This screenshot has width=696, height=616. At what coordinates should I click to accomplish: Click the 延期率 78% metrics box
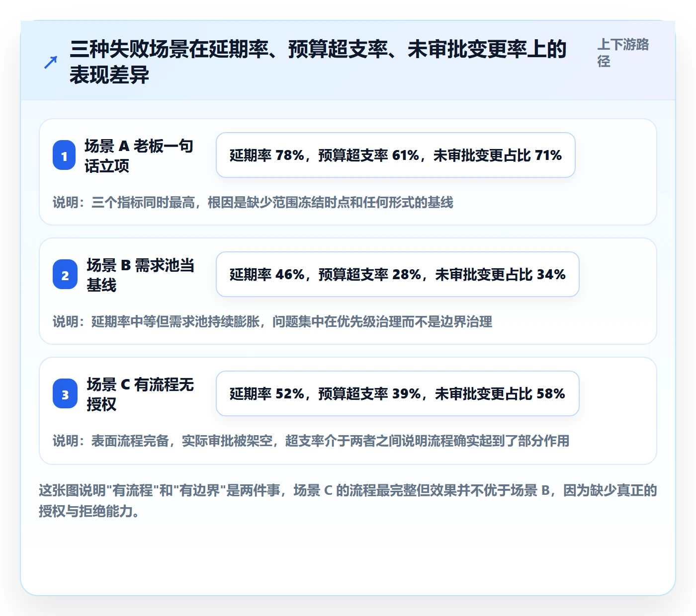(x=396, y=155)
